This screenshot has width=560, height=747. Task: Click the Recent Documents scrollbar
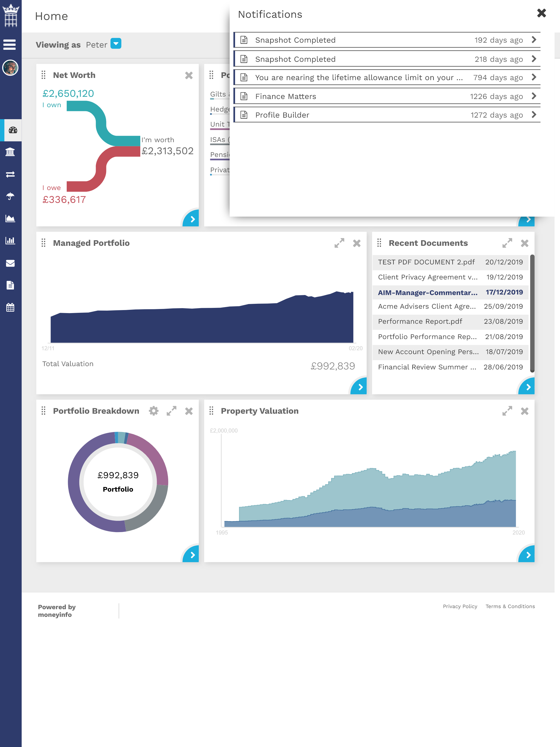click(532, 313)
